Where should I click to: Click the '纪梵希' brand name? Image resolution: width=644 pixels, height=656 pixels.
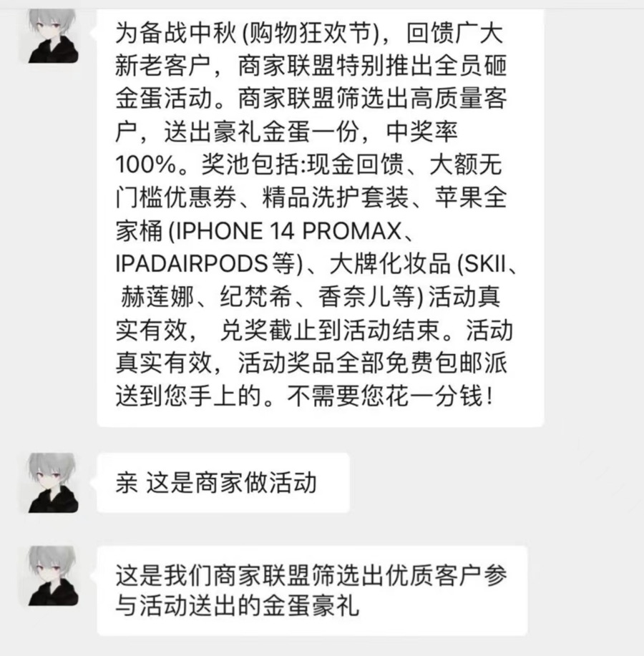click(256, 297)
